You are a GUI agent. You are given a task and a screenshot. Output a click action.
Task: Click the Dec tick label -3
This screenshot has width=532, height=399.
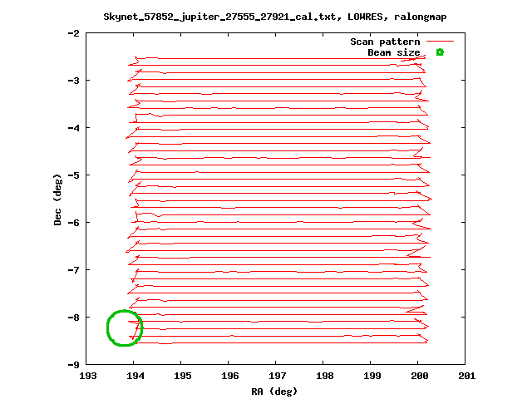pyautogui.click(x=74, y=81)
